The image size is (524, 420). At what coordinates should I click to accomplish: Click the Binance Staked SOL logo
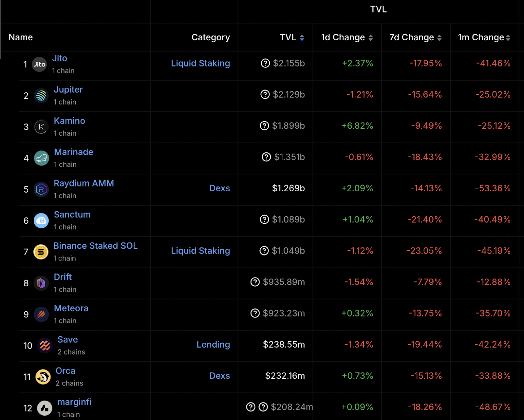tap(41, 252)
